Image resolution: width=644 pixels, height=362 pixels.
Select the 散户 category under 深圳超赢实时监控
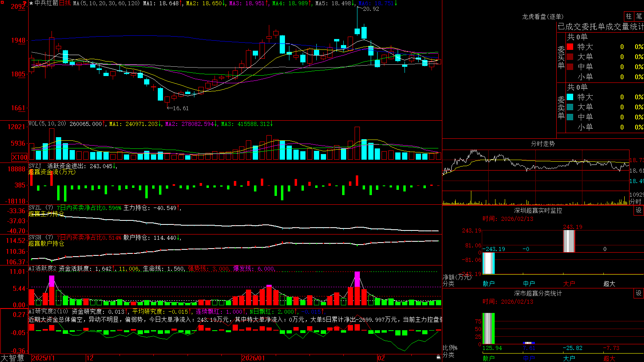tap(489, 284)
